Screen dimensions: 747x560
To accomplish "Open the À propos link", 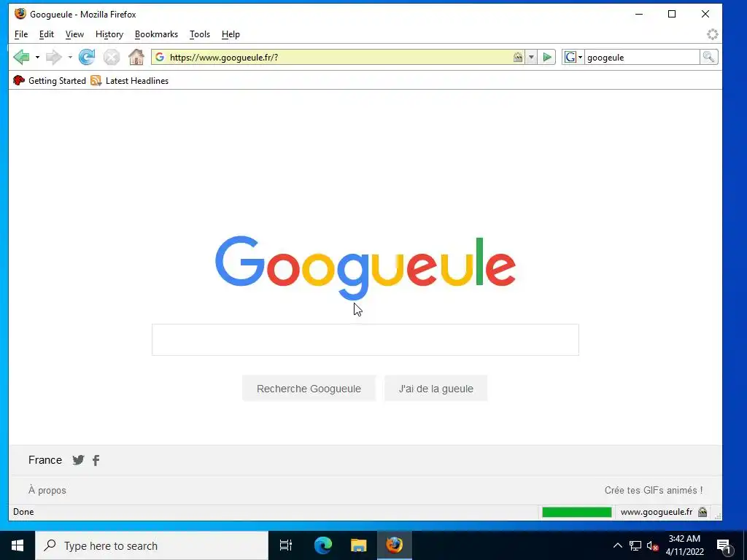I will (x=47, y=490).
